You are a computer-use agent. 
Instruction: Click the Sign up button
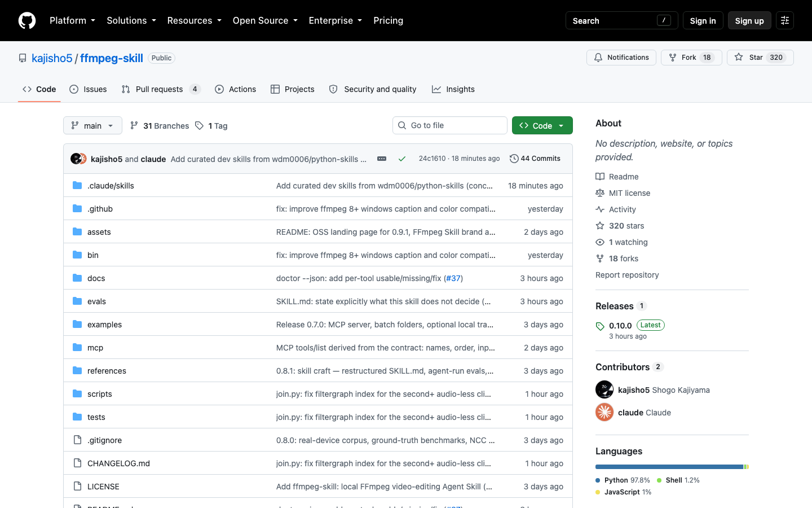749,20
